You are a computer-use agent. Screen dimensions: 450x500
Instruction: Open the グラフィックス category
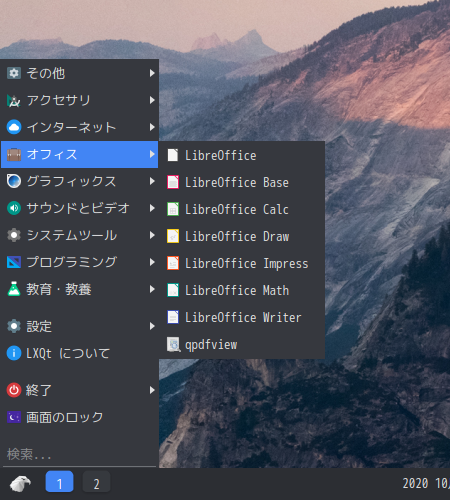(80, 181)
